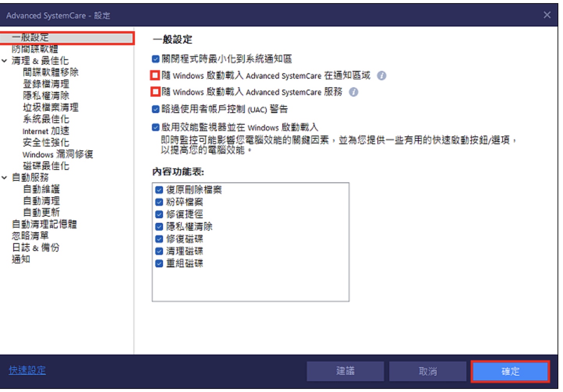Close the Advanced SystemCare 設定 window

[x=547, y=15]
